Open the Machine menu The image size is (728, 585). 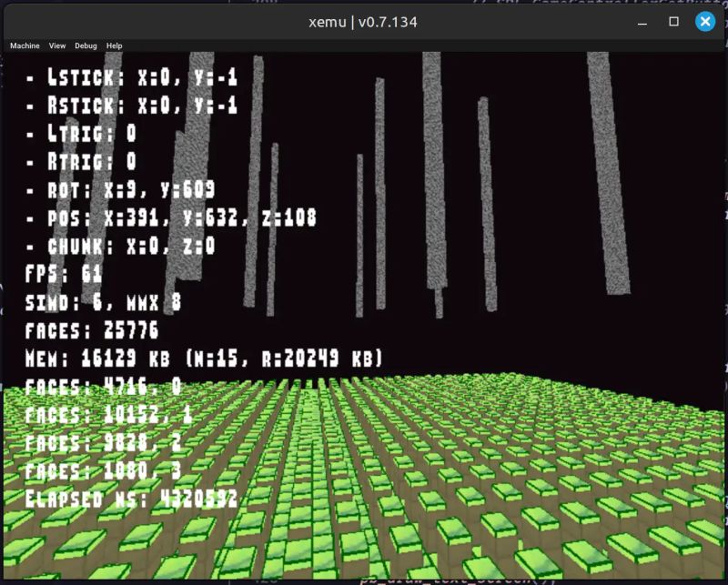point(24,45)
